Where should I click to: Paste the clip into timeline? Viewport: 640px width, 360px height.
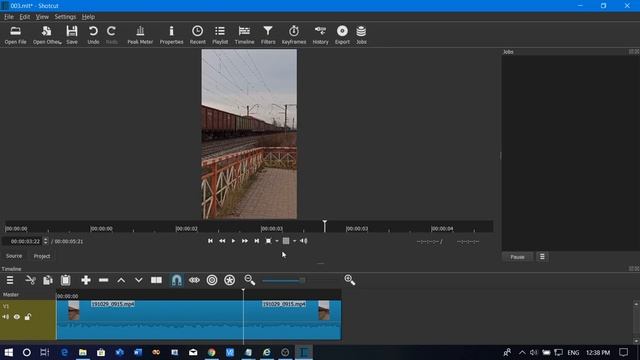click(65, 280)
